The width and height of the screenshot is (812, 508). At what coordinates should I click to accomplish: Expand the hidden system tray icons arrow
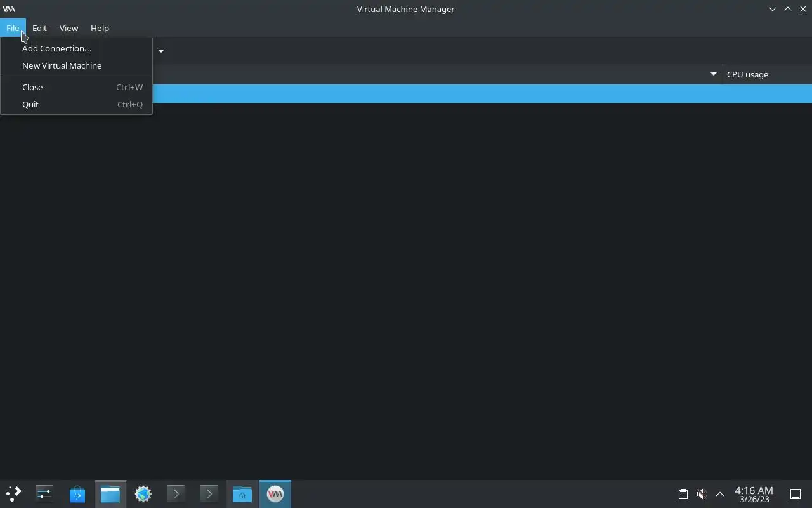pyautogui.click(x=720, y=494)
